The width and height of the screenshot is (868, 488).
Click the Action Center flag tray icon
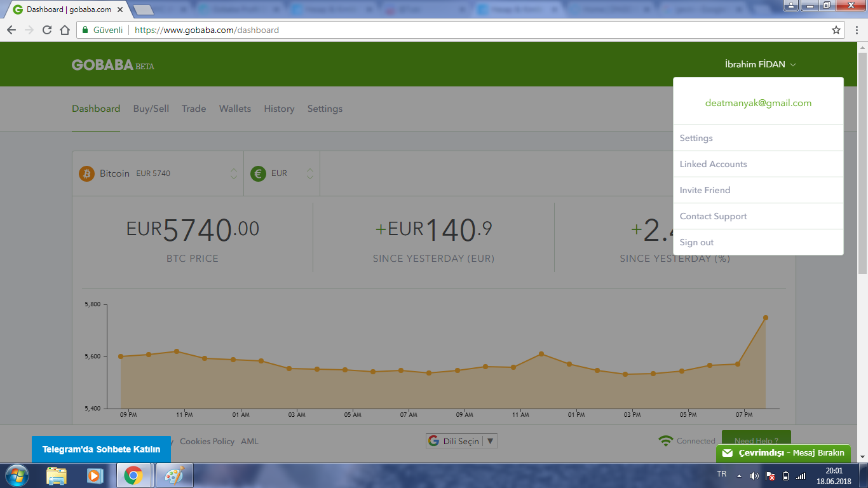pos(770,476)
